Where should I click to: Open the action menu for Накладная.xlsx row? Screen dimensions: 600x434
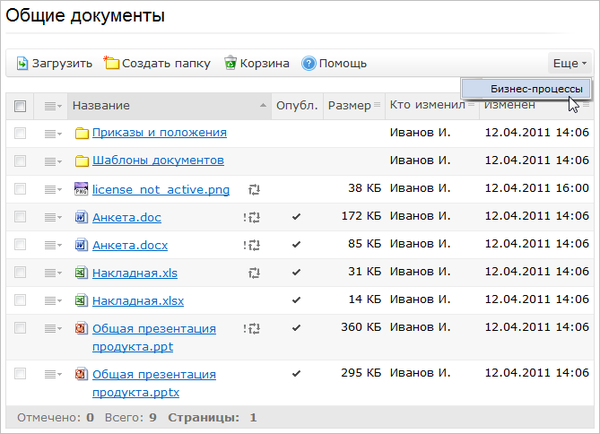[53, 301]
